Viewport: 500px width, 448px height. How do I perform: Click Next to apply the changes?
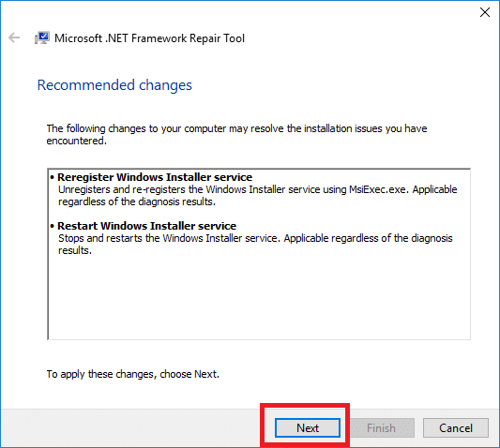308,428
